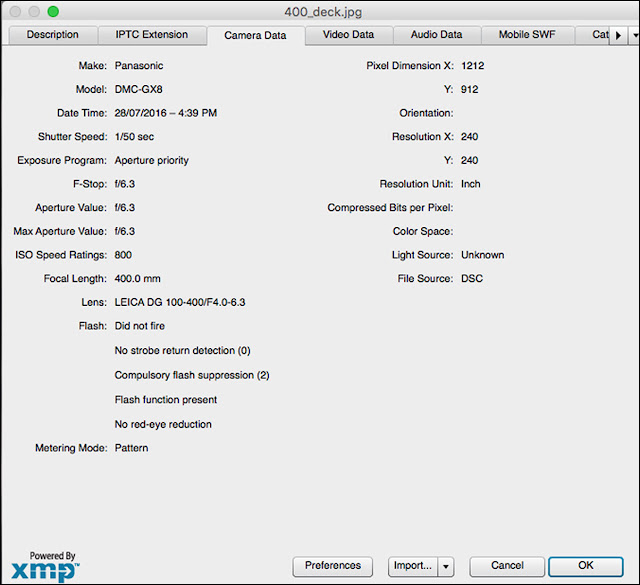Click No strobe return detection (0) text
The height and width of the screenshot is (585, 640).
182,351
